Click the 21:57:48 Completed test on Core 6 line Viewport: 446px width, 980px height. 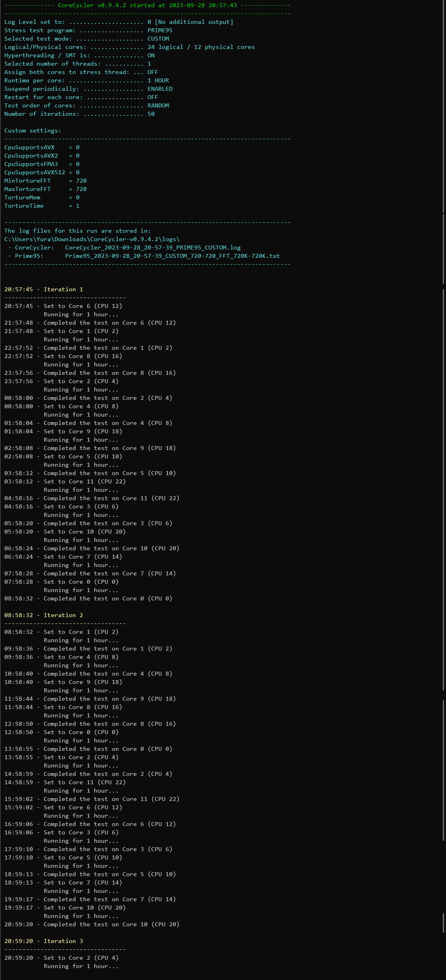(x=90, y=323)
